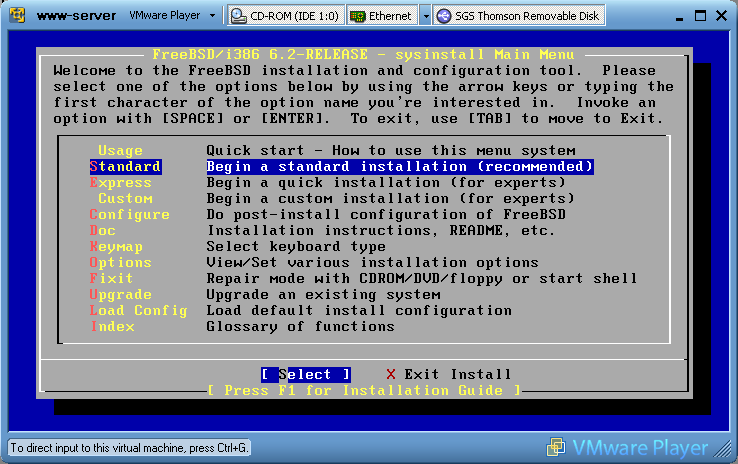
Task: Click the window resize grip at bottom corner
Action: (722, 449)
